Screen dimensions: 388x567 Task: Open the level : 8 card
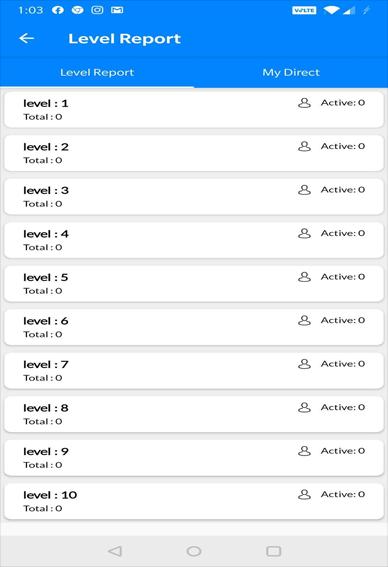(194, 414)
